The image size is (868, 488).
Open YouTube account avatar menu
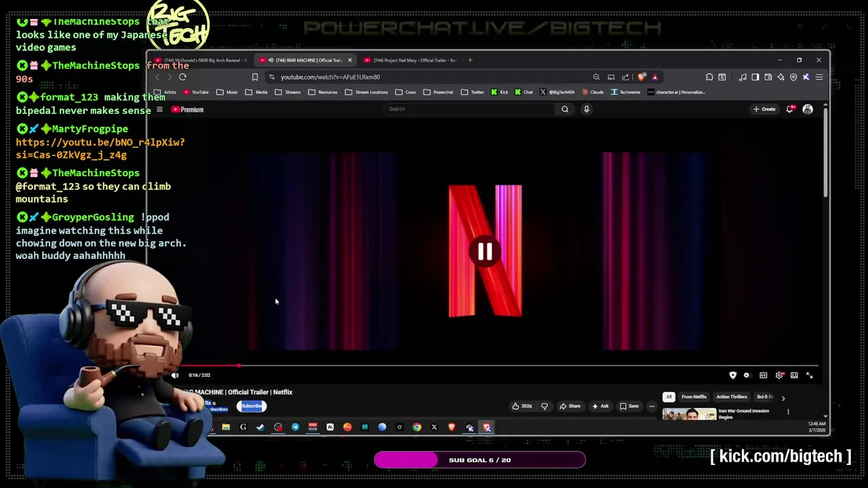pyautogui.click(x=808, y=109)
